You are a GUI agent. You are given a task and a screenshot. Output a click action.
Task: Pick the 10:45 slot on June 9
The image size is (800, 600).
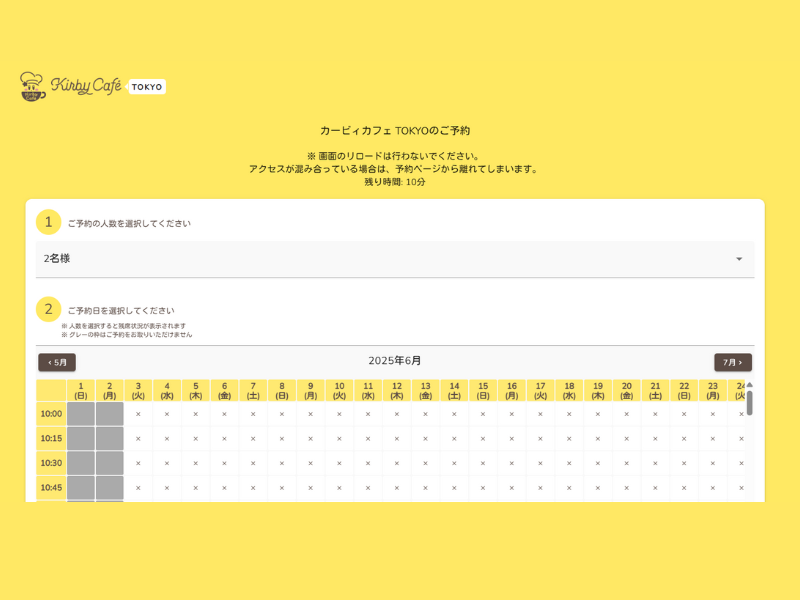pos(311,488)
